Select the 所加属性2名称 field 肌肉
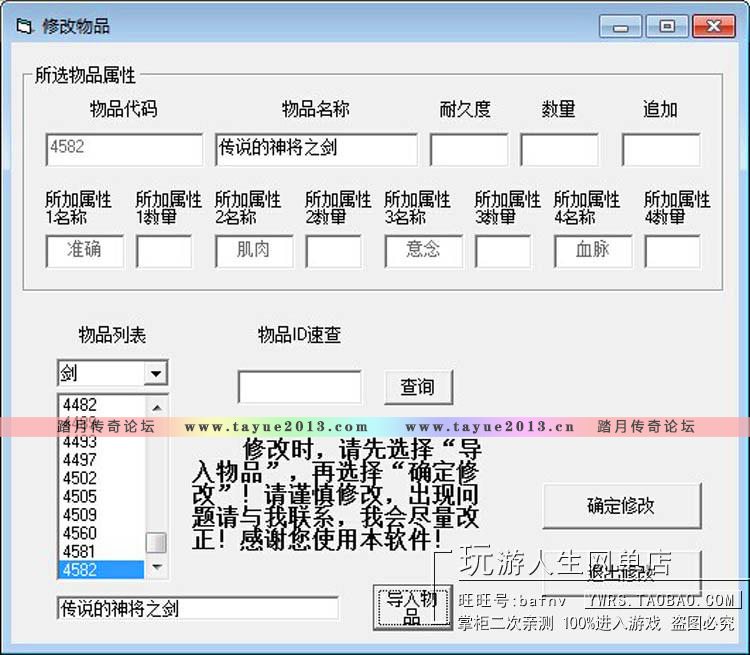This screenshot has height=655, width=750. click(254, 251)
